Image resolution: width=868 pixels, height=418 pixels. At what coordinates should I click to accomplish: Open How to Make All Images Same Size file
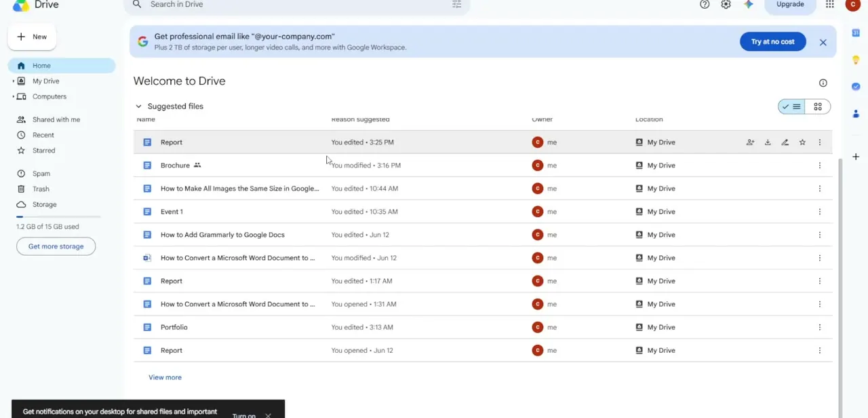239,189
